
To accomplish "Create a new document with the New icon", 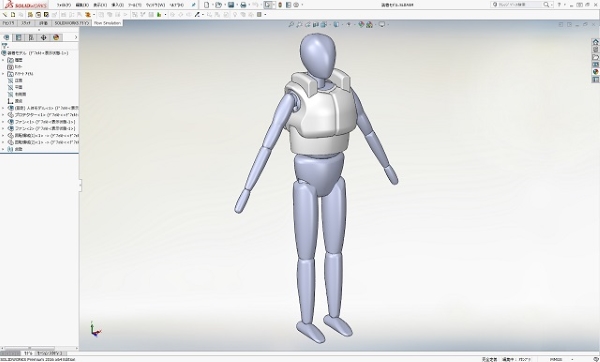I will coord(207,5).
